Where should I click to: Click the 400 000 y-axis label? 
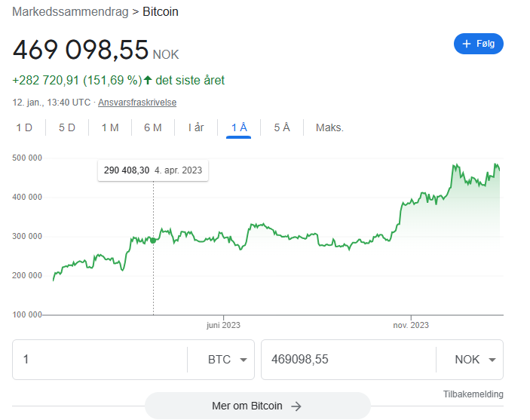pos(27,197)
